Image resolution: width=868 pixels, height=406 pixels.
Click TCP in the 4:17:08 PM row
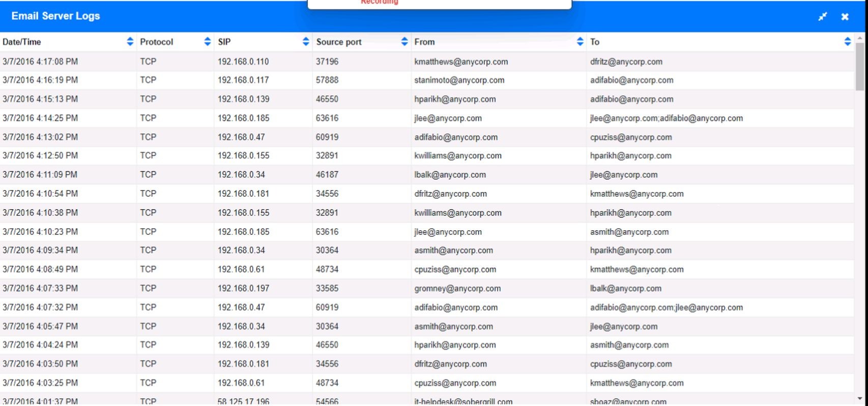148,62
